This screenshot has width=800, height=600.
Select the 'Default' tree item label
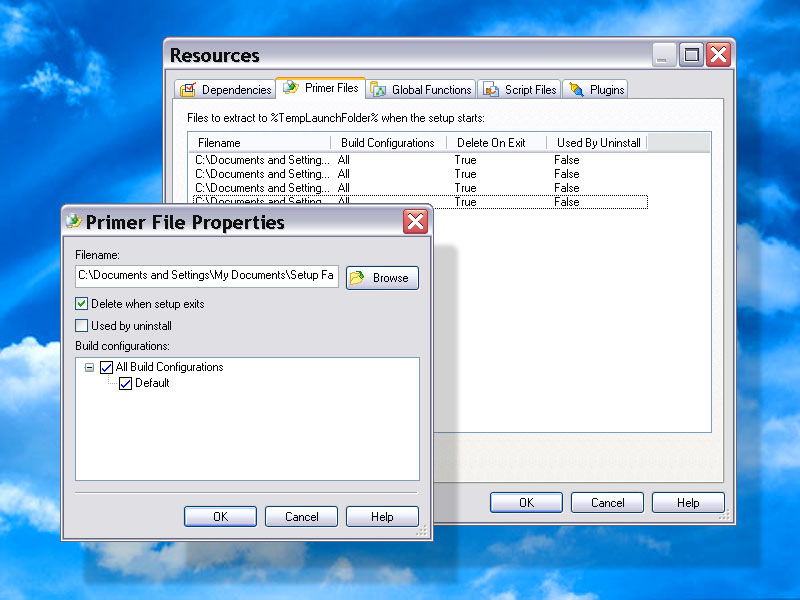click(152, 383)
